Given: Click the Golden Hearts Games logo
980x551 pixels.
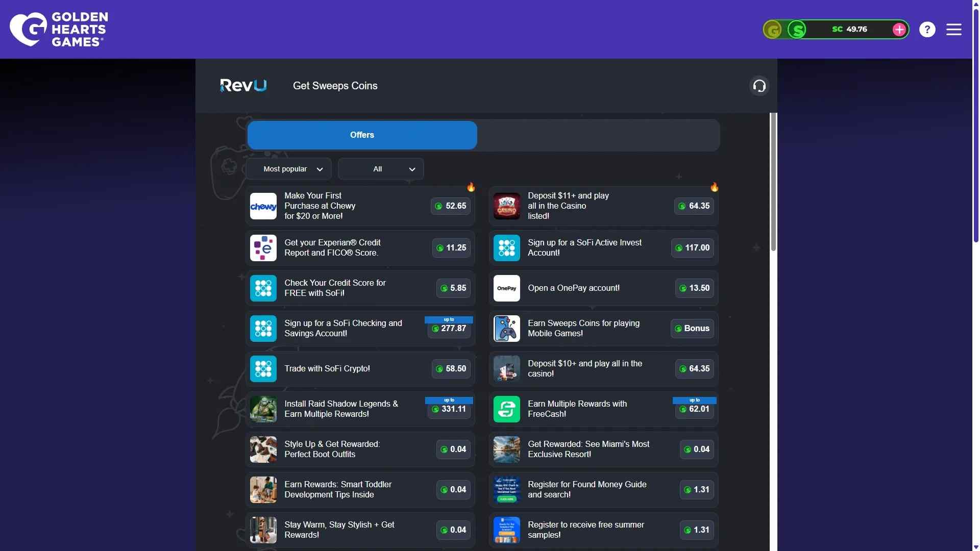Looking at the screenshot, I should 59,29.
